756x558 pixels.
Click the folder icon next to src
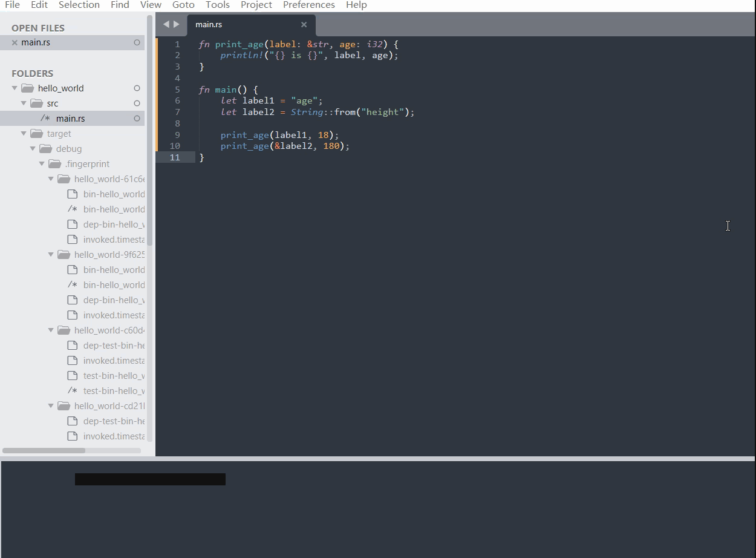36,103
